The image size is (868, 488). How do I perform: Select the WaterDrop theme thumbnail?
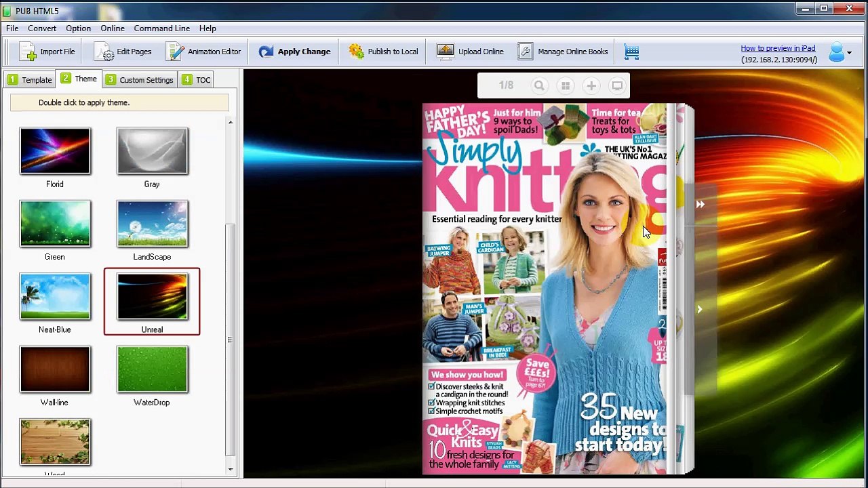tap(152, 369)
